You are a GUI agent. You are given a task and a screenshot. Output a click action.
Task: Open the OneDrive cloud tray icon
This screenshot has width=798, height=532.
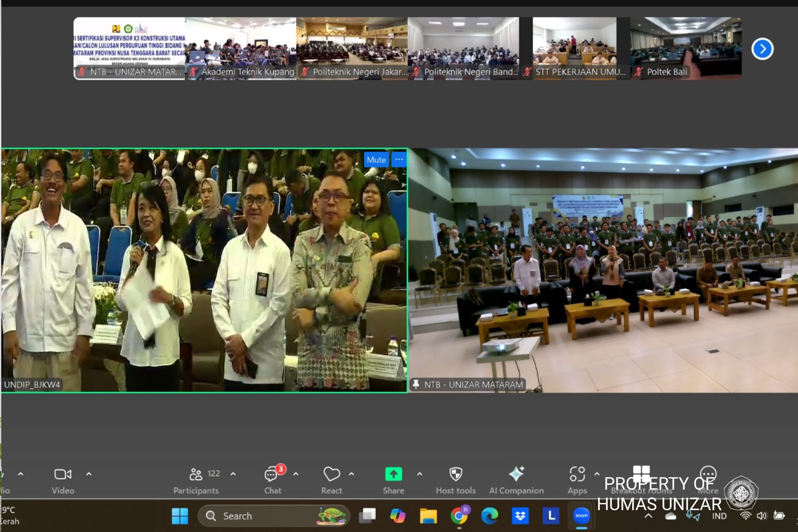671,516
